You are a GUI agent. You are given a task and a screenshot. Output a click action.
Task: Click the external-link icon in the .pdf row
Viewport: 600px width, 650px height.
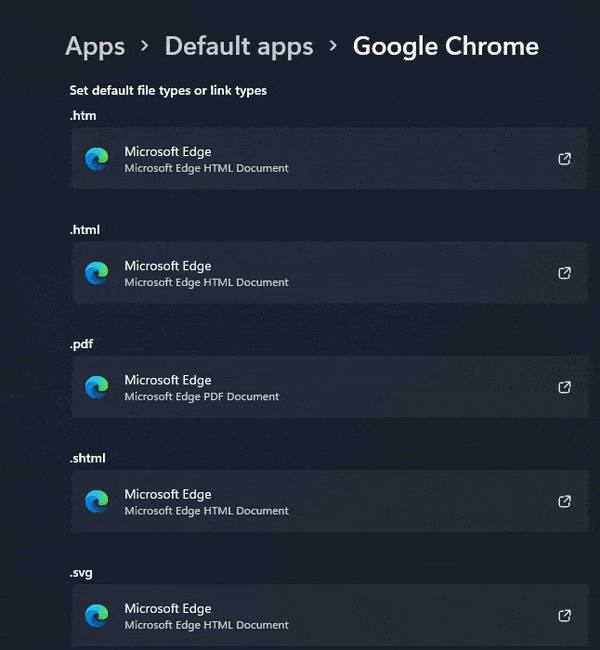(565, 387)
